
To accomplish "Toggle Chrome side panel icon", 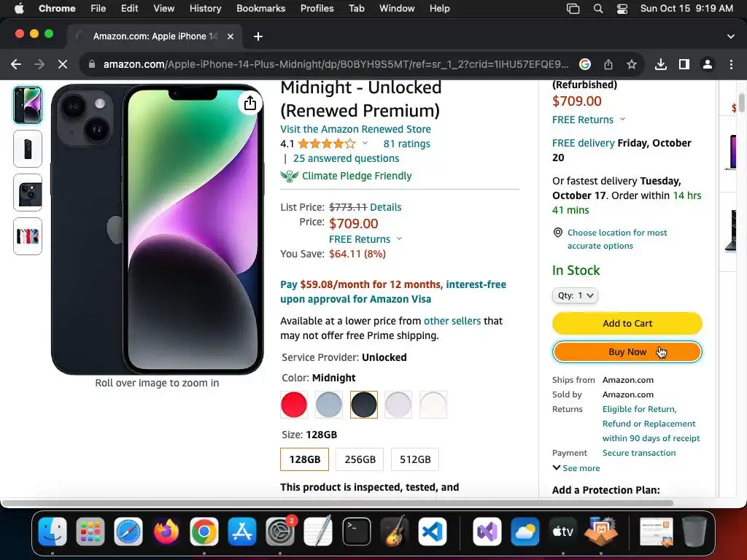I will tap(684, 64).
